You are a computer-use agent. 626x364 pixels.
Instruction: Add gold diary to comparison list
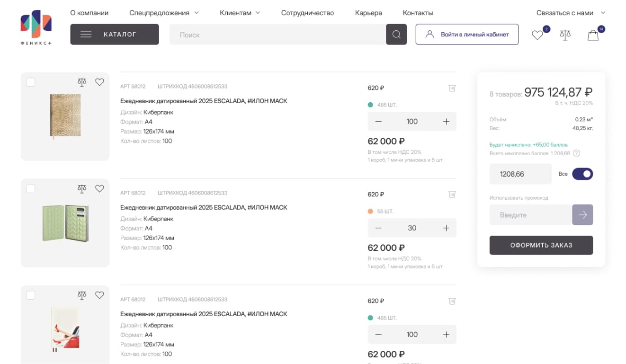[x=82, y=82]
